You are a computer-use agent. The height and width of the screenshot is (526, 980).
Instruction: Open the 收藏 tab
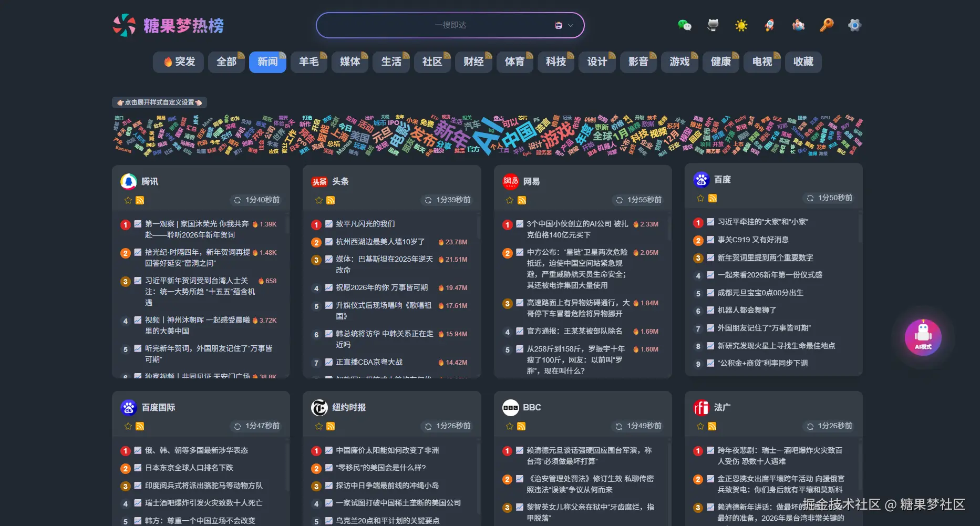803,62
